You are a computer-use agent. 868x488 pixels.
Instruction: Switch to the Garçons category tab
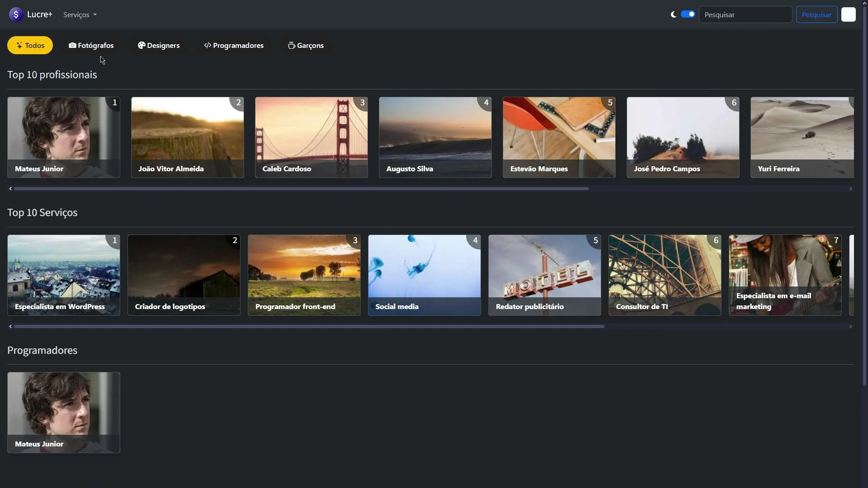(x=306, y=45)
